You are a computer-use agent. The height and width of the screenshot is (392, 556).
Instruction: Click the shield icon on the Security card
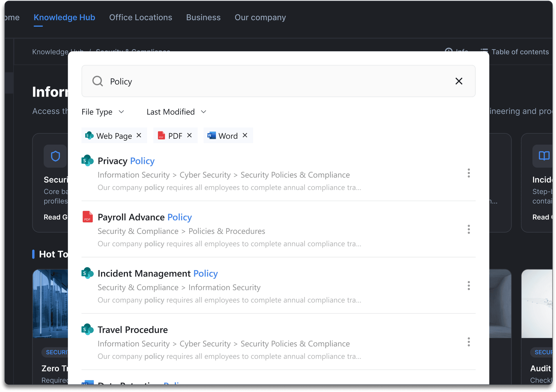55,156
